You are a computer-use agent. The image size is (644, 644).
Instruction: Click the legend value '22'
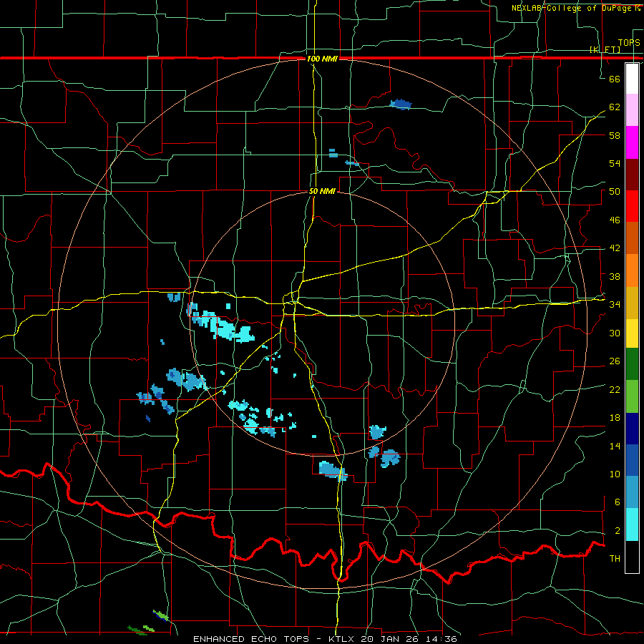pyautogui.click(x=615, y=389)
